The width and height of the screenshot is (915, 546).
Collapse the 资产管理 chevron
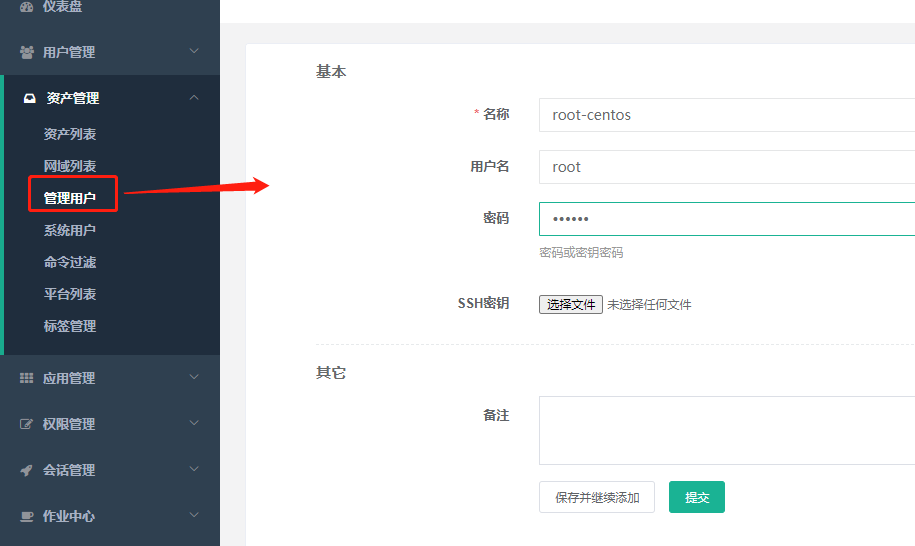[194, 97]
